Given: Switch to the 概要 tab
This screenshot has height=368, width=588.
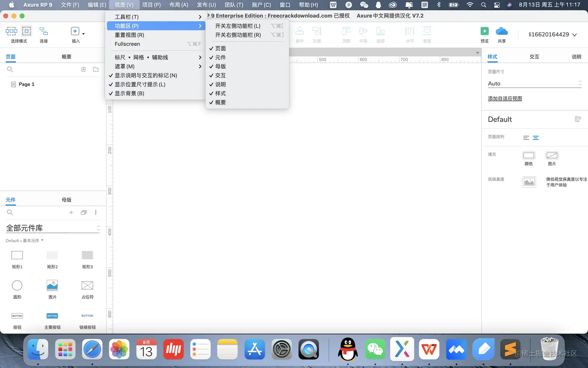Looking at the screenshot, I should [x=66, y=57].
